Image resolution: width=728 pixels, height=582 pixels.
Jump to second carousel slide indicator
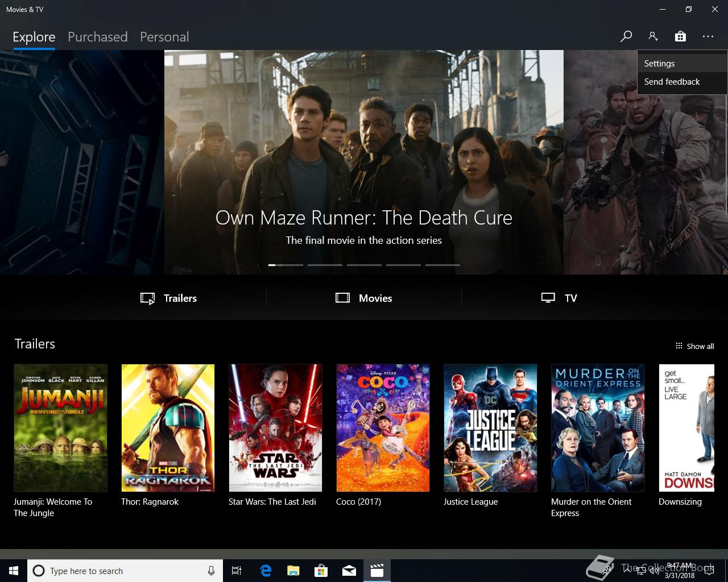point(325,265)
